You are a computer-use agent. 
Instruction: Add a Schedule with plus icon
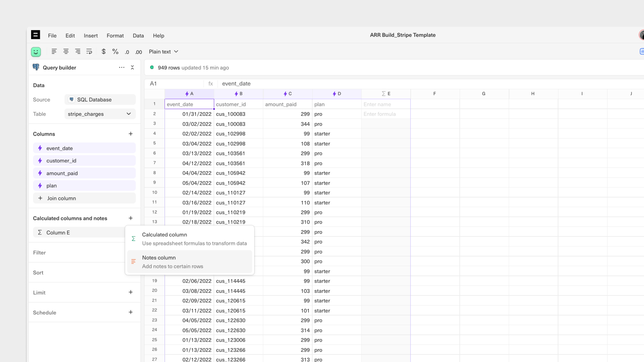[131, 312]
